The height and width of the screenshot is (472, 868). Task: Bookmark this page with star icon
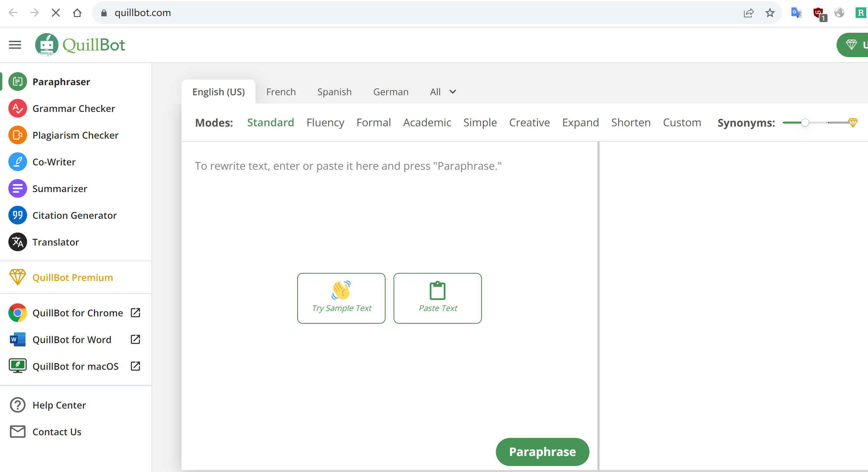coord(770,13)
